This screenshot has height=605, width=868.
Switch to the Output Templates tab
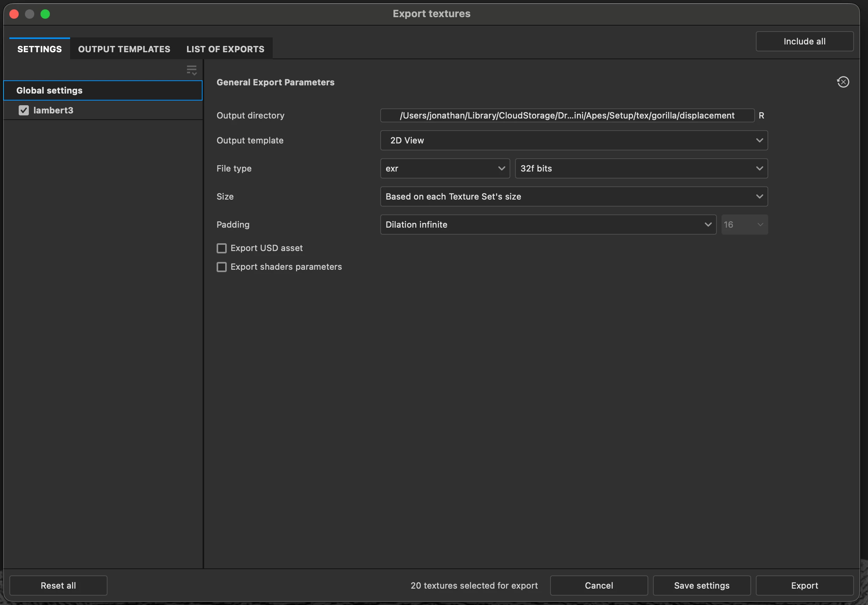pos(124,49)
